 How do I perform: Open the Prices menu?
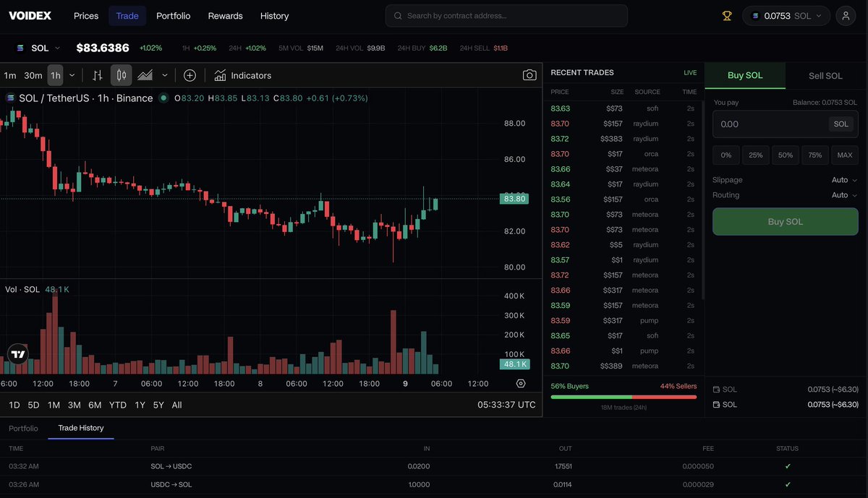point(86,15)
